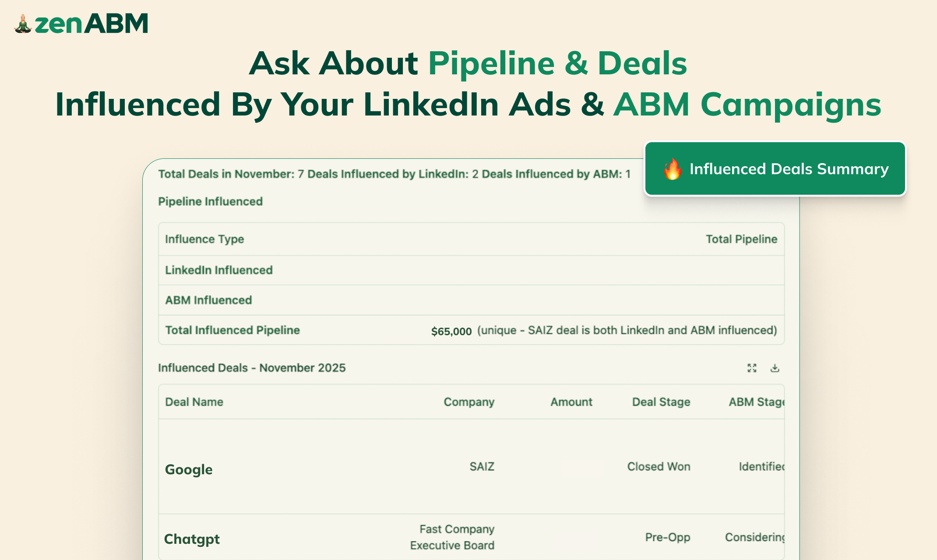Select the Closed Won deal stage cell
Viewport: 937px width, 560px height.
click(659, 466)
